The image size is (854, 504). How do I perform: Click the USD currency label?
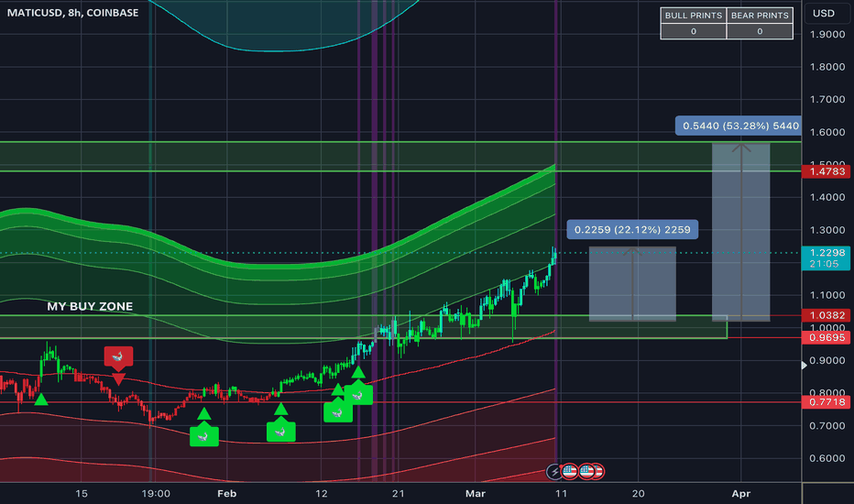[824, 13]
